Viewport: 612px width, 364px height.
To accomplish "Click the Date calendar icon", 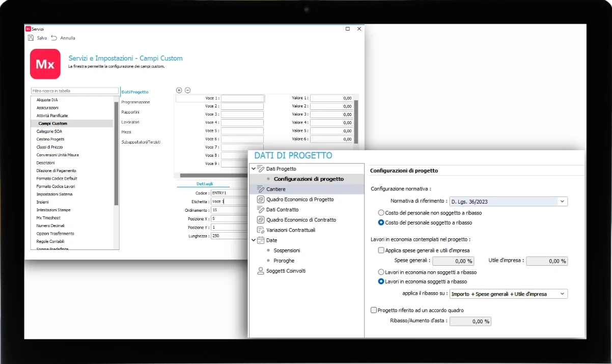I will tap(261, 240).
